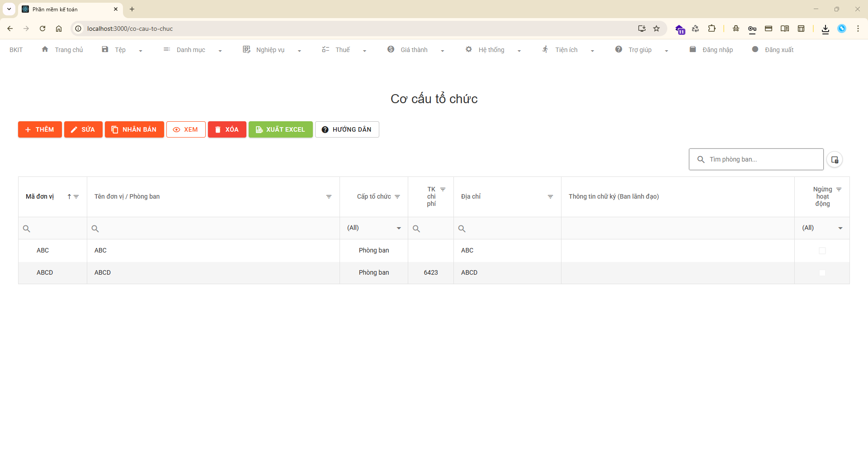Close the Phần mềm kế toán tab

click(x=116, y=9)
